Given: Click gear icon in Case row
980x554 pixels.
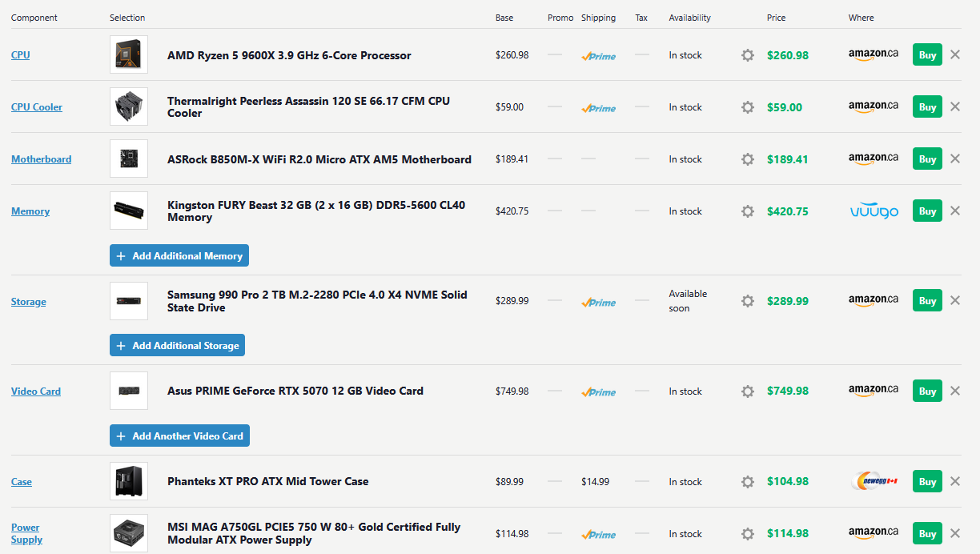Looking at the screenshot, I should point(748,482).
